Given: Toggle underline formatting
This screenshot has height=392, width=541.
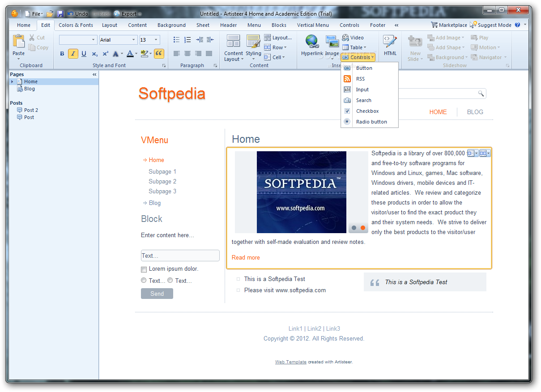Looking at the screenshot, I should pos(84,54).
